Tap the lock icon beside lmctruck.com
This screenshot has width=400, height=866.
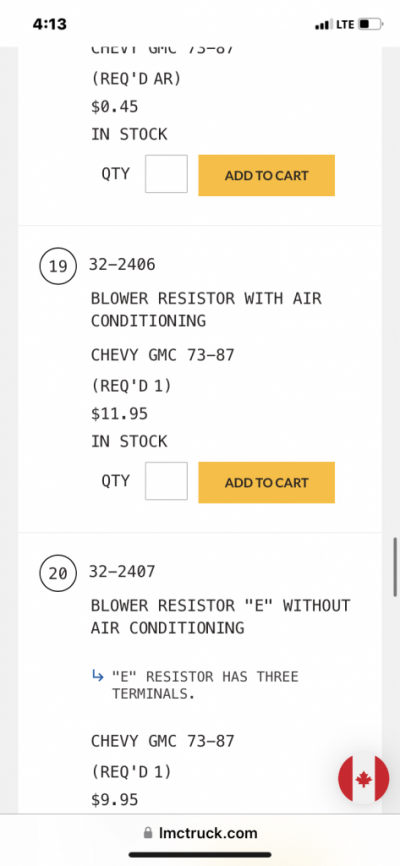coord(148,833)
